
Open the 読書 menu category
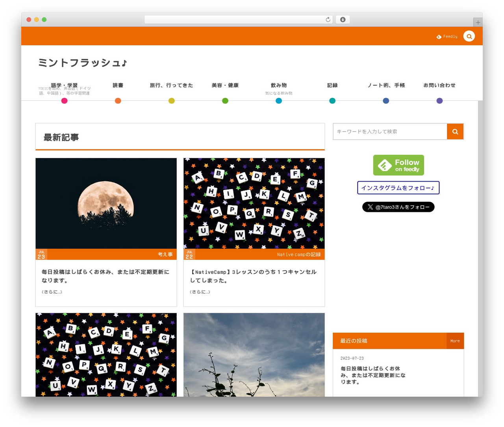coord(118,85)
